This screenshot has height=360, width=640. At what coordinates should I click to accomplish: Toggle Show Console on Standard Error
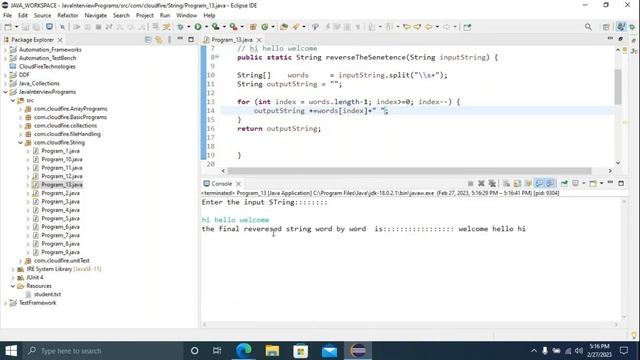(550, 184)
